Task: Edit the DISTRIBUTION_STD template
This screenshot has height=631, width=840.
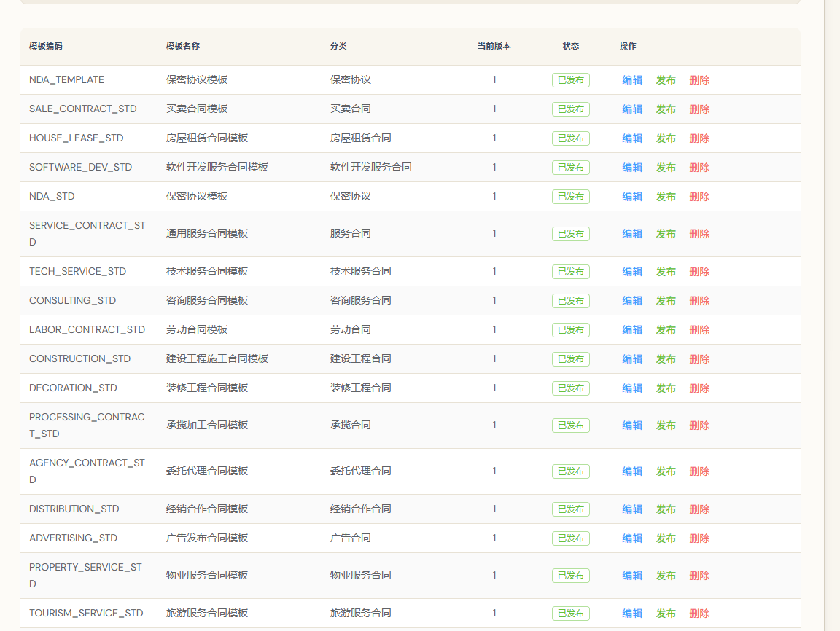Action: pyautogui.click(x=632, y=509)
